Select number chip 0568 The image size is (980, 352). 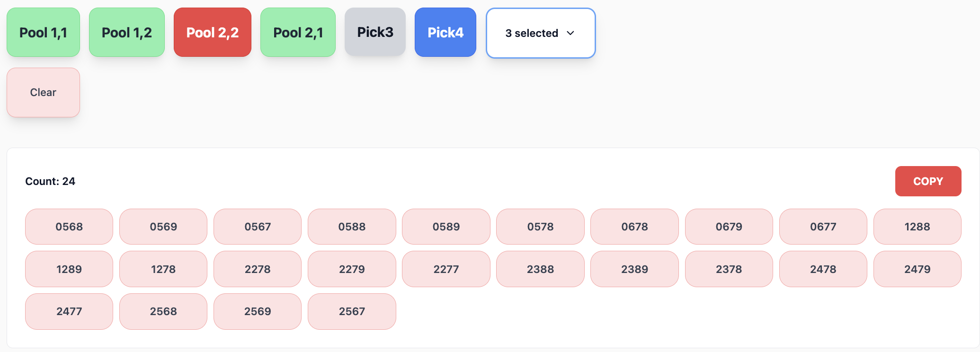tap(69, 227)
